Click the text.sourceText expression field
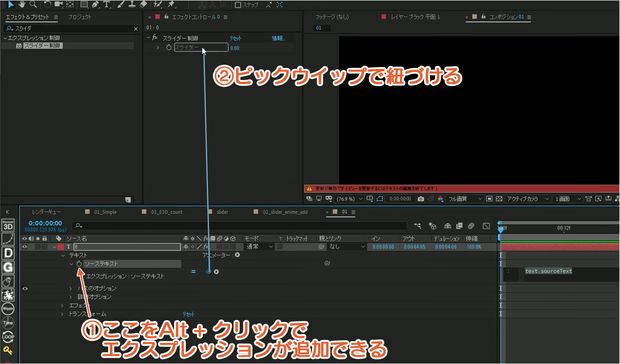 (548, 271)
